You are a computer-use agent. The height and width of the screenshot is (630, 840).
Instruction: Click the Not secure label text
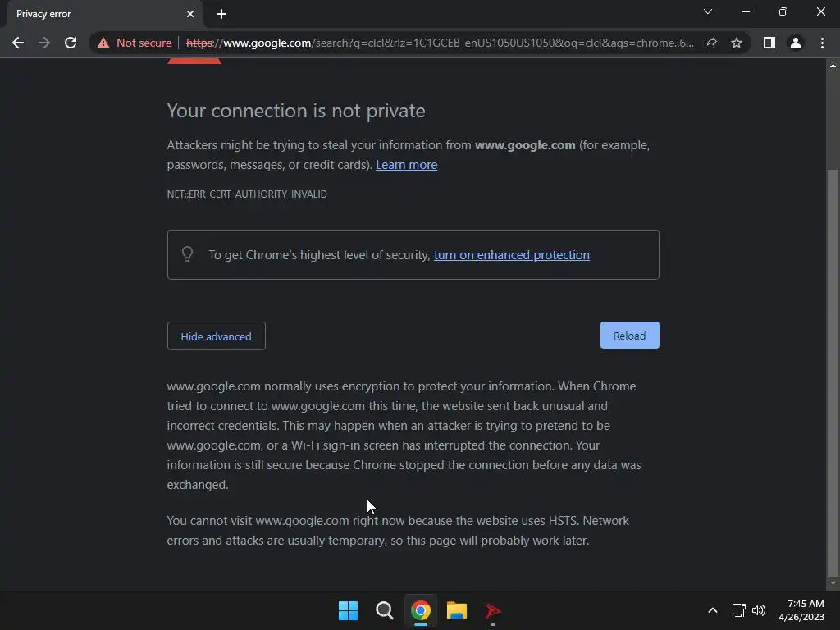pos(144,43)
